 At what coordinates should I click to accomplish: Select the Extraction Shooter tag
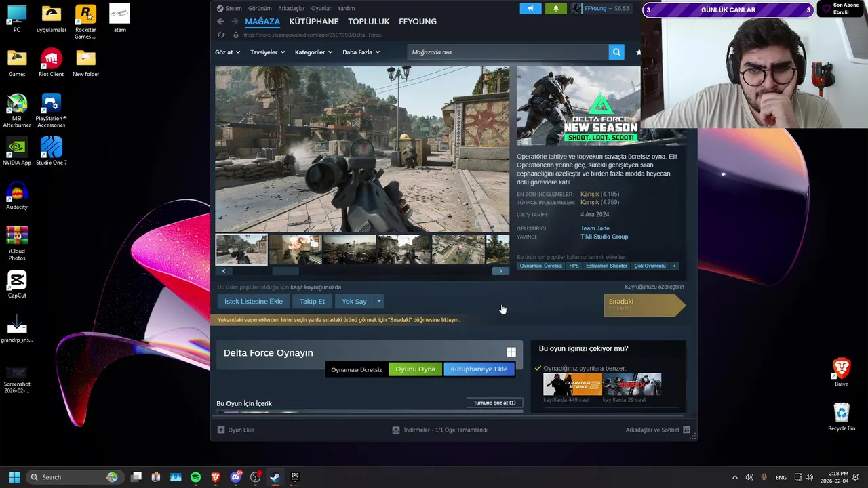coord(606,266)
